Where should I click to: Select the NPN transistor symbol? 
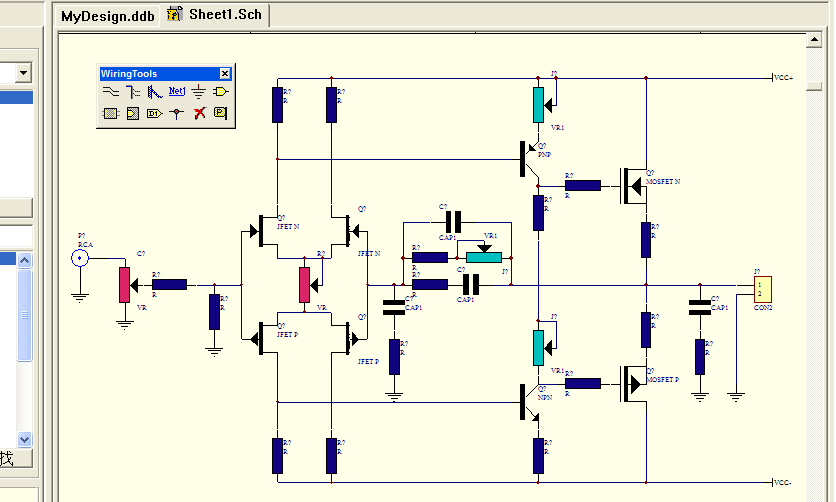(x=529, y=402)
